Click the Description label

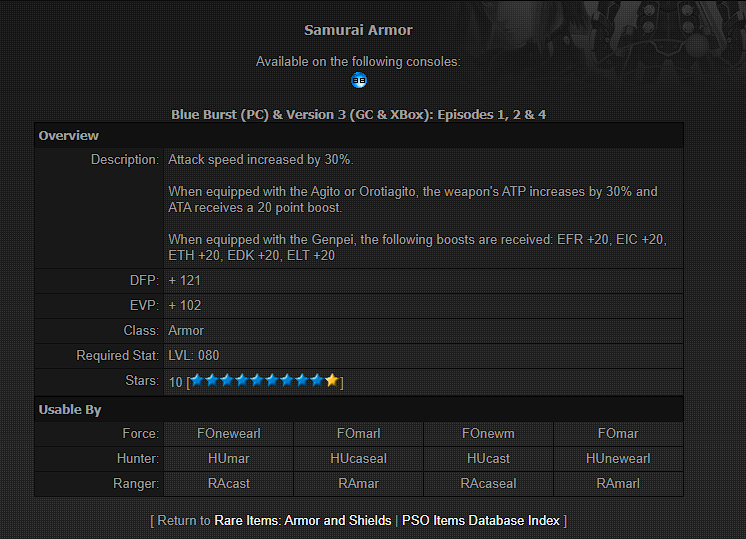pos(125,159)
